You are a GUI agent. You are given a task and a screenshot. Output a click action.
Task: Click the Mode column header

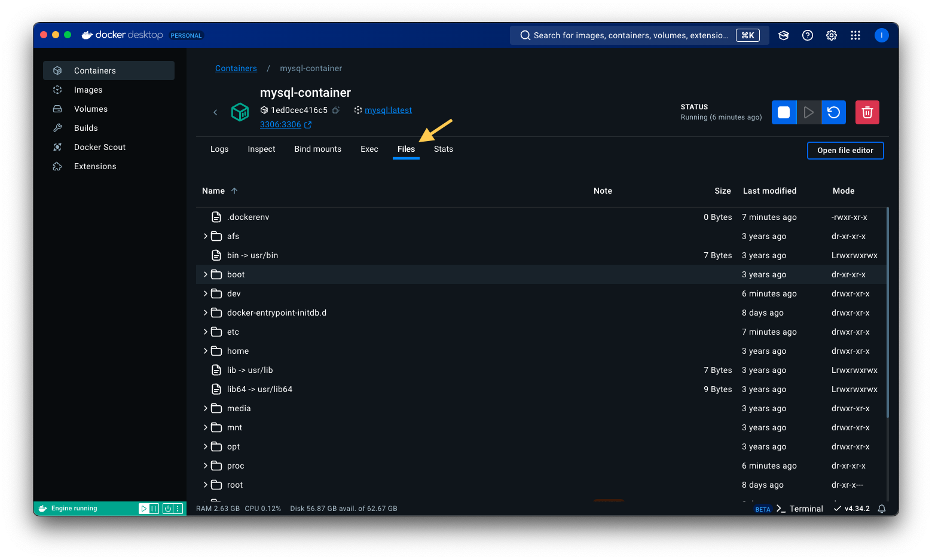click(844, 191)
